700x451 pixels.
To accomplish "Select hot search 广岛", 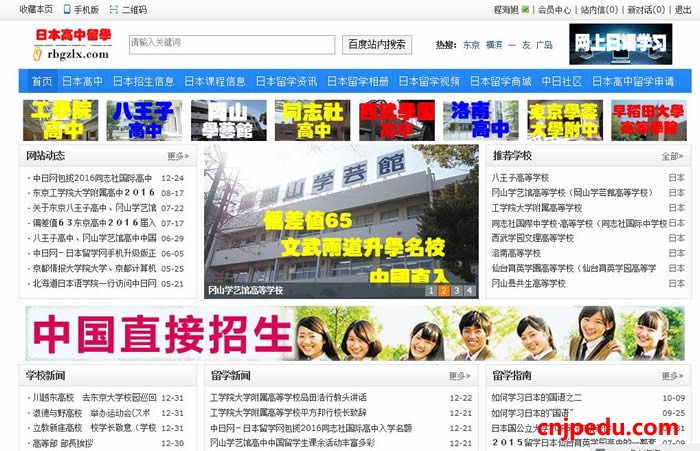I will (544, 45).
